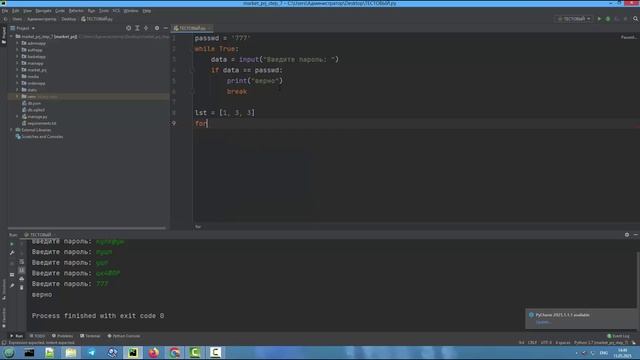Switch keyboard language ENG in system tray
Screen dimensions: 640x360
point(604,353)
